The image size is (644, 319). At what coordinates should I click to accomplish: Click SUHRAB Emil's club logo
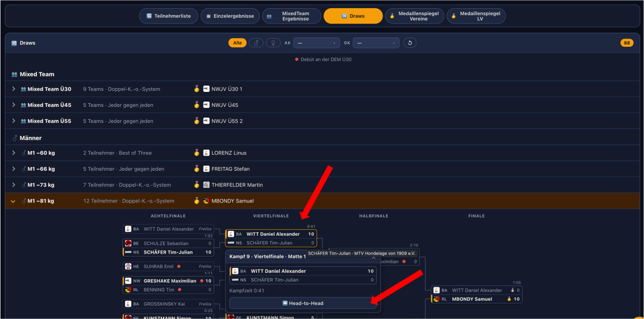pos(128,266)
